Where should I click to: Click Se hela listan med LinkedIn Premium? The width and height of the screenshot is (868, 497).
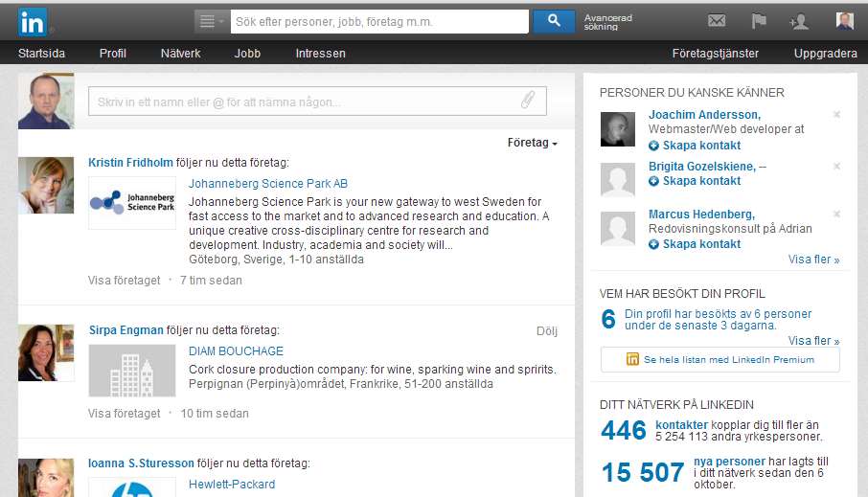coord(720,360)
